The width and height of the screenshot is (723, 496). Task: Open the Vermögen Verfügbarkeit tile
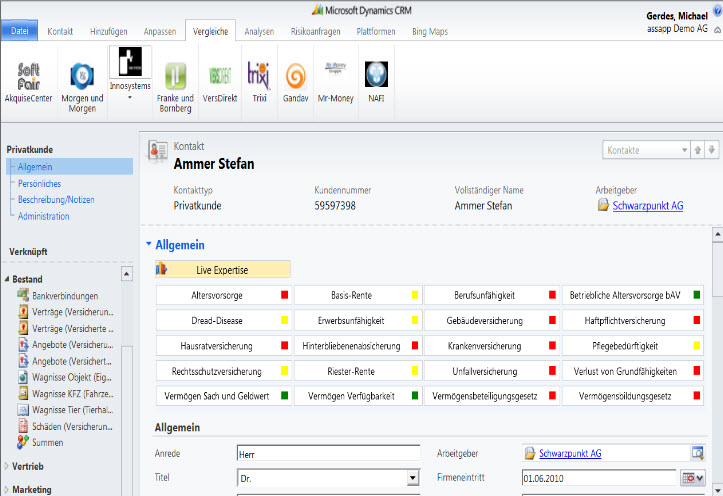[358, 396]
